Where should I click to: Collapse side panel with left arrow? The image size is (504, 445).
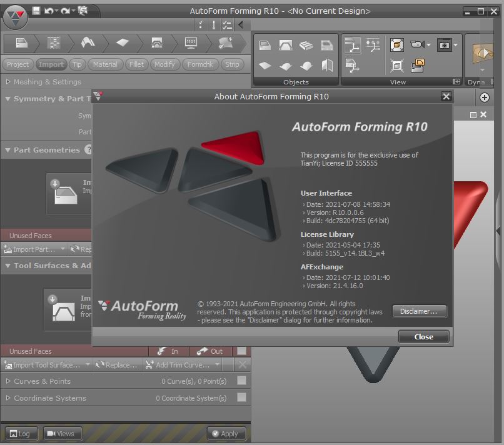click(241, 24)
